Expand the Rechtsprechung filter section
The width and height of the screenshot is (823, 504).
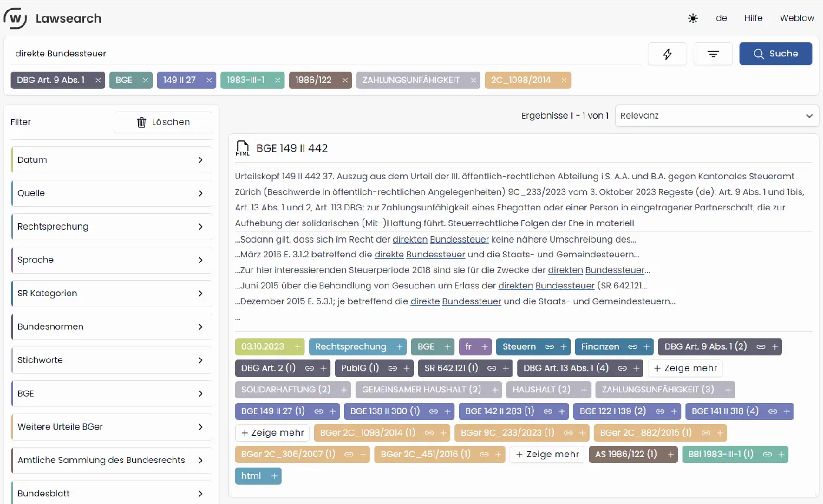coord(112,227)
